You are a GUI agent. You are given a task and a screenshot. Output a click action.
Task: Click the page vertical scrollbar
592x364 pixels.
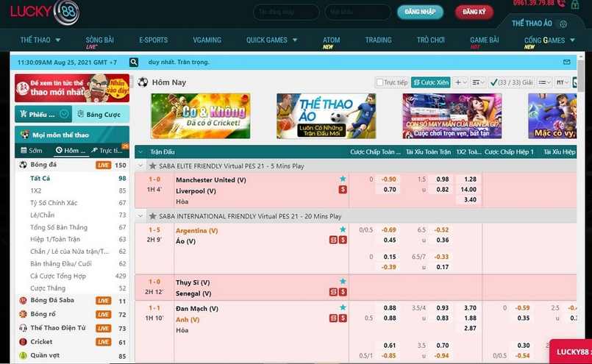581,76
